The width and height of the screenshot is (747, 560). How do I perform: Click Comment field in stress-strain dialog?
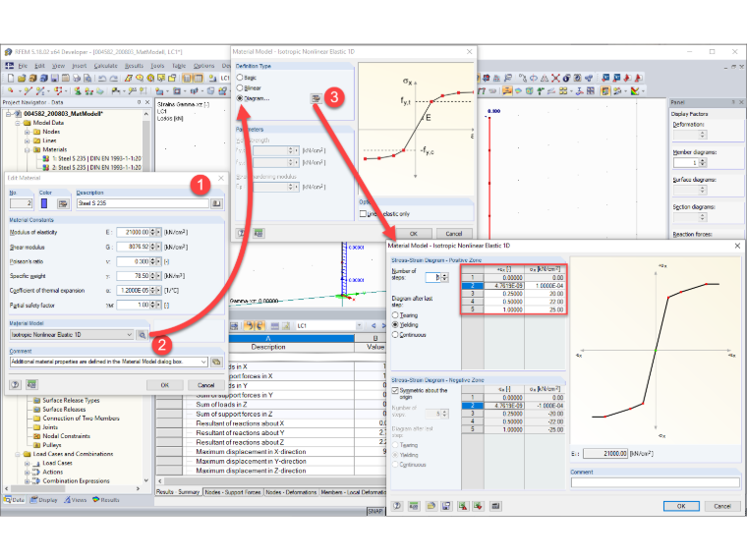[x=655, y=482]
